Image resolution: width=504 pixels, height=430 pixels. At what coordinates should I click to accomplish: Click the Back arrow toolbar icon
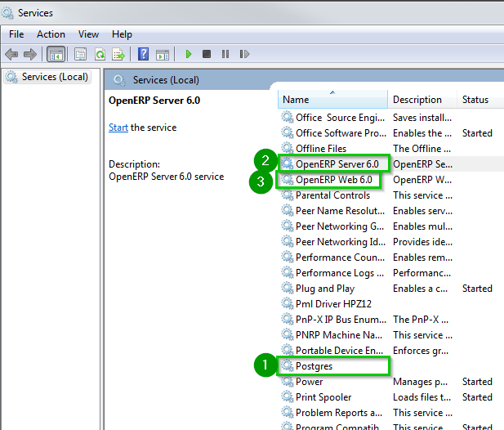(x=11, y=54)
